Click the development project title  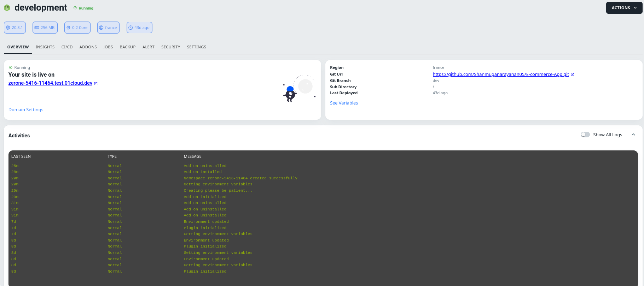tap(41, 8)
